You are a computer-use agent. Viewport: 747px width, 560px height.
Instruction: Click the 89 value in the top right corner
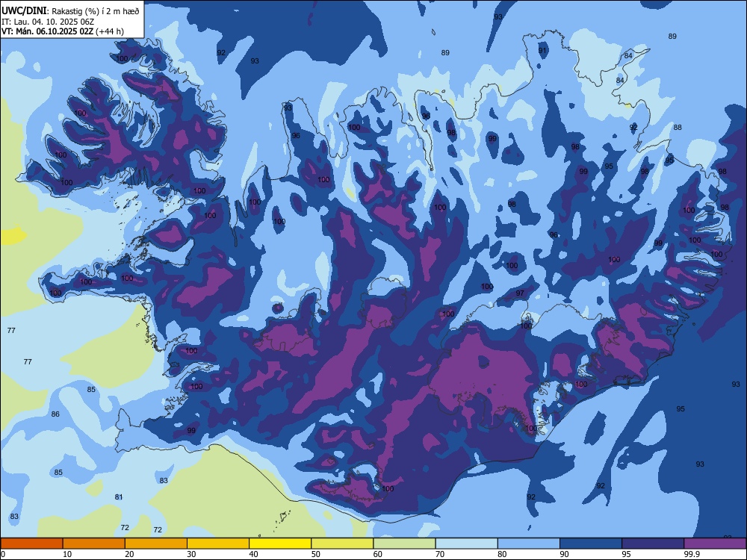(x=672, y=36)
